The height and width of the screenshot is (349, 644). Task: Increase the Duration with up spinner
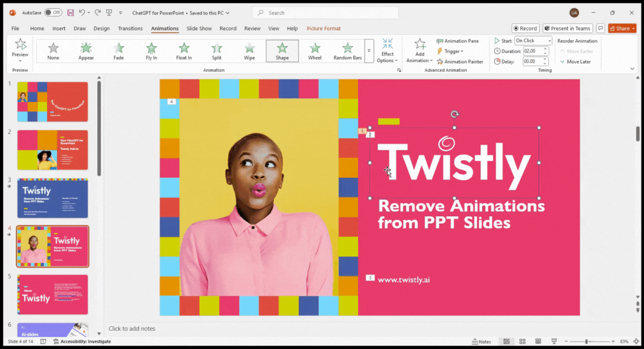[545, 49]
